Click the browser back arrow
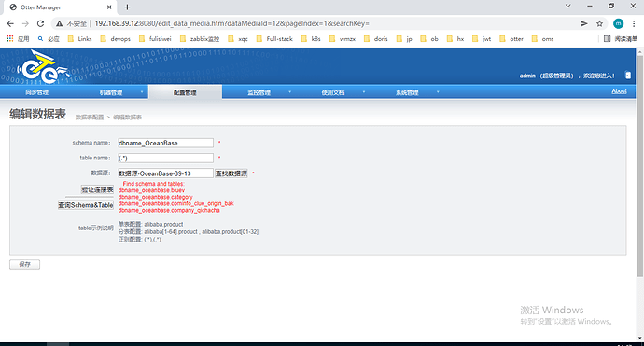This screenshot has height=346, width=644. click(x=10, y=24)
